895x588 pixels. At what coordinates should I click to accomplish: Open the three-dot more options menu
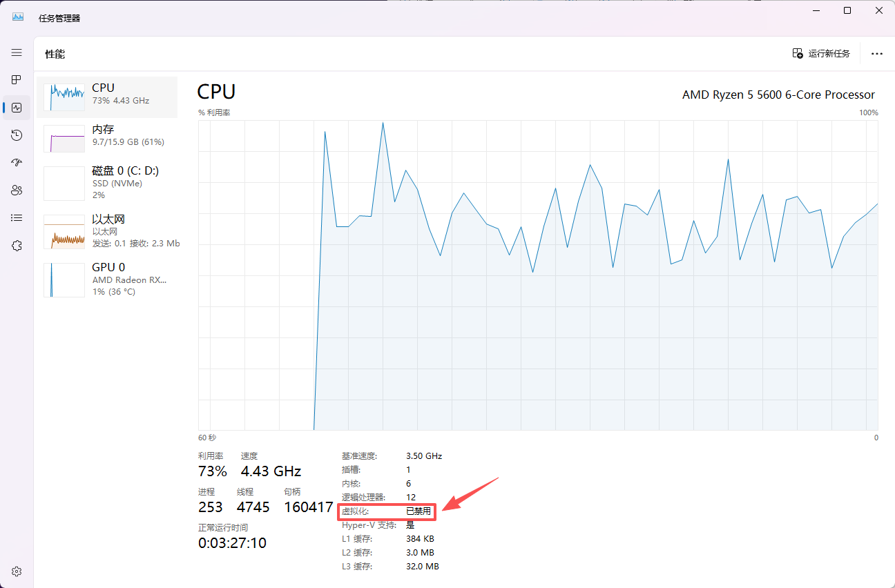coord(876,54)
